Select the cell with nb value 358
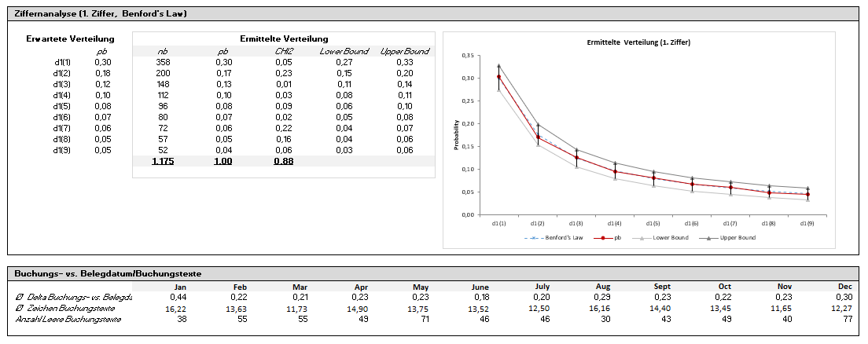The image size is (868, 344). pyautogui.click(x=162, y=62)
